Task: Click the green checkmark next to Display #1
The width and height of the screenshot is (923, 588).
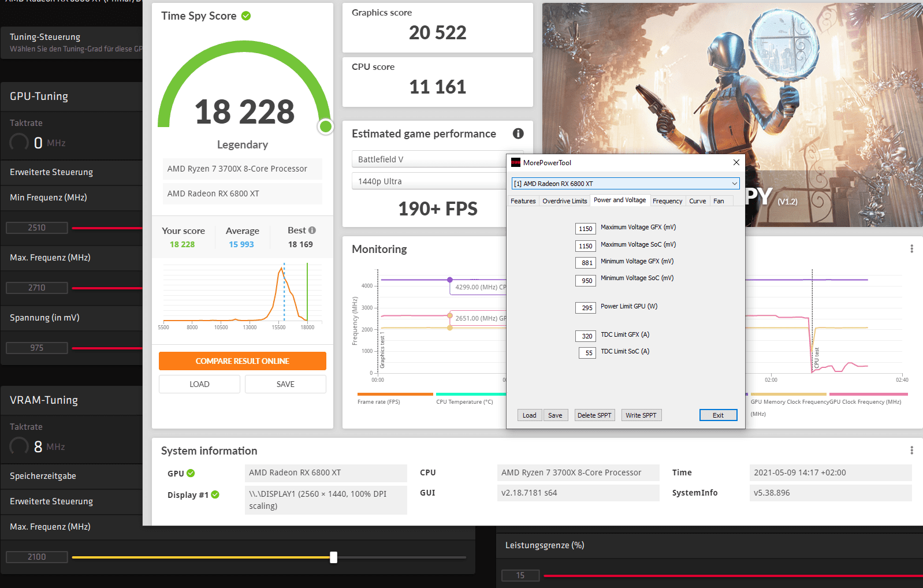Action: pos(215,494)
